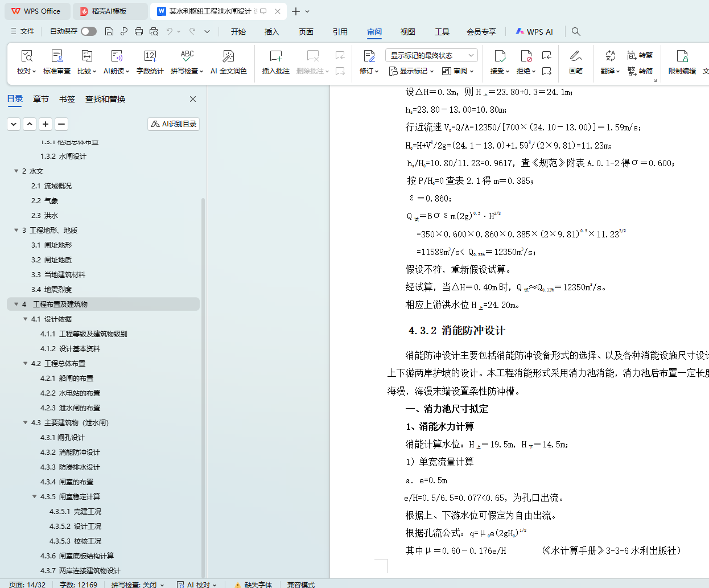Switch to the 书签 navigation tab
Screen dimensions: 709x588
[67, 99]
